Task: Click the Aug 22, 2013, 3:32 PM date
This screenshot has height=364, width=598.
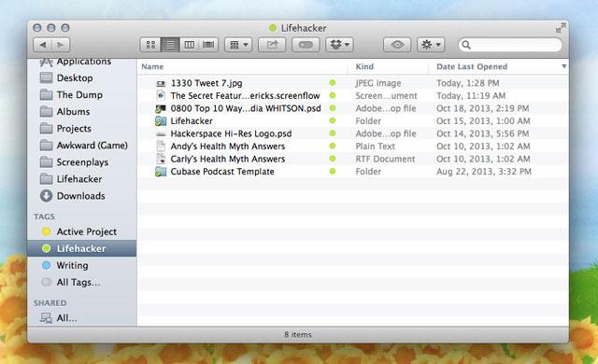Action: [484, 172]
